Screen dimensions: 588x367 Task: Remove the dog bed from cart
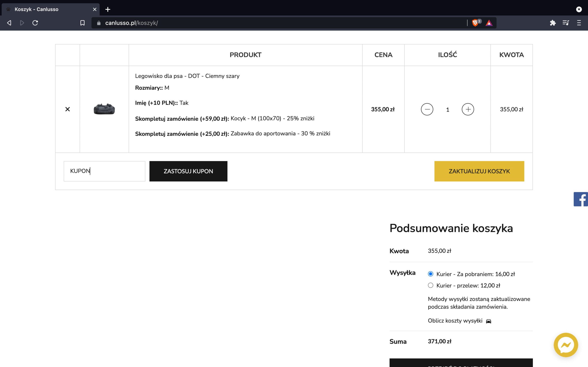[68, 109]
